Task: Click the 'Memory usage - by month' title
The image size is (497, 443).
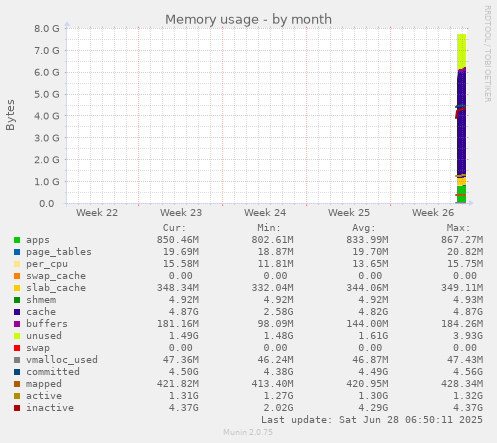Action: point(248,19)
